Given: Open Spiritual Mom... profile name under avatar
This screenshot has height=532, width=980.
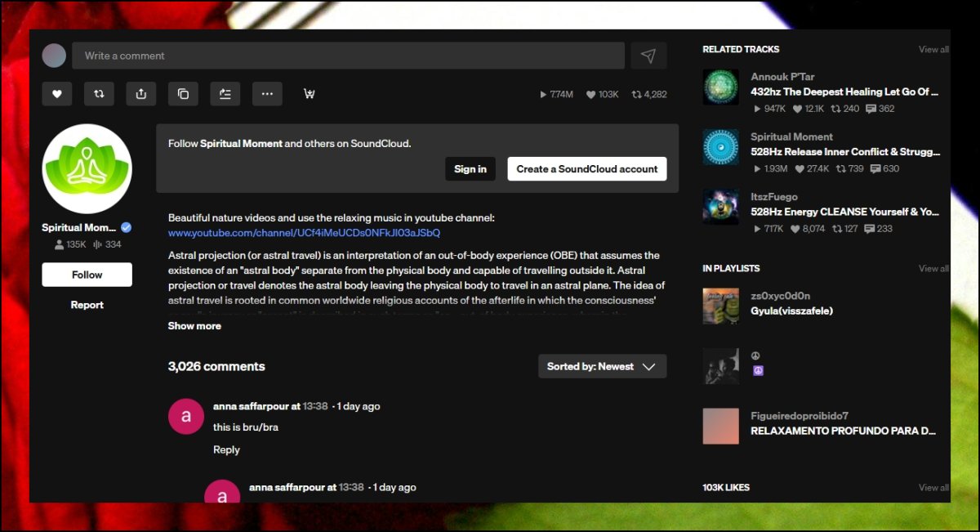Looking at the screenshot, I should point(80,228).
